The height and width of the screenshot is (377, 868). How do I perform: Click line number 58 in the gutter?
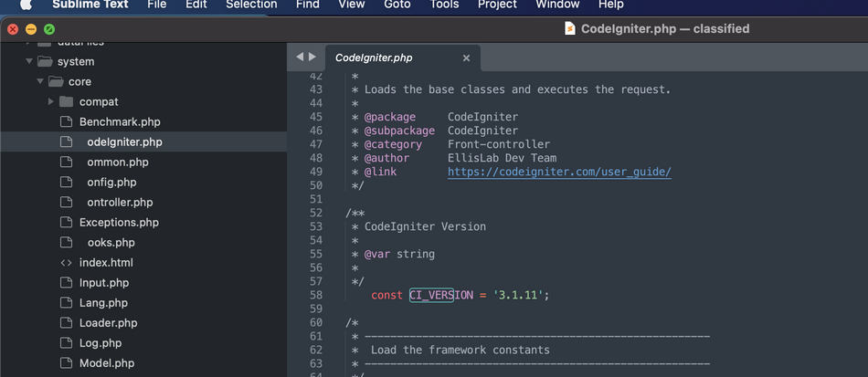click(316, 295)
